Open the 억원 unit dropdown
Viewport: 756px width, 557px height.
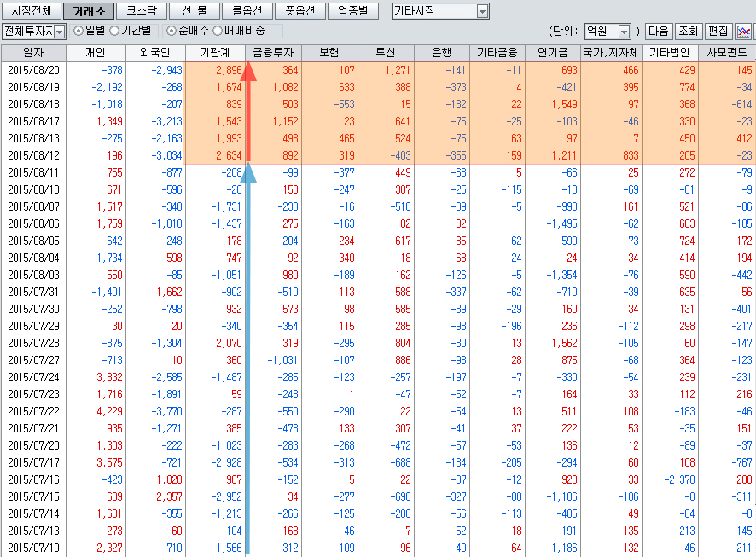[x=624, y=32]
